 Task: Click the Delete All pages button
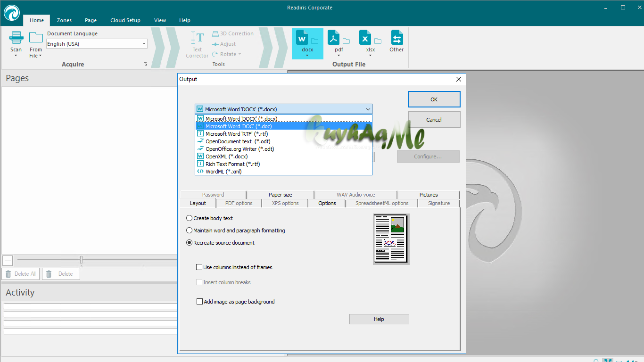click(x=21, y=274)
